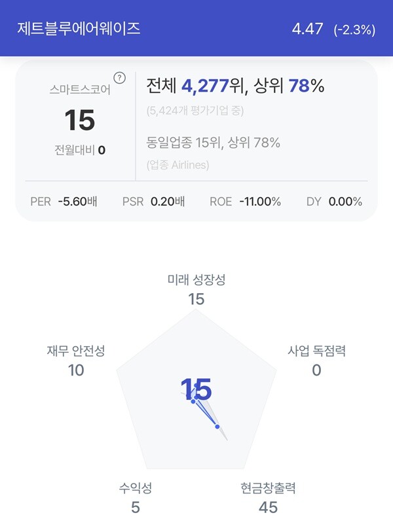
Task: Click the DY 0.00% metric
Action: (x=334, y=202)
